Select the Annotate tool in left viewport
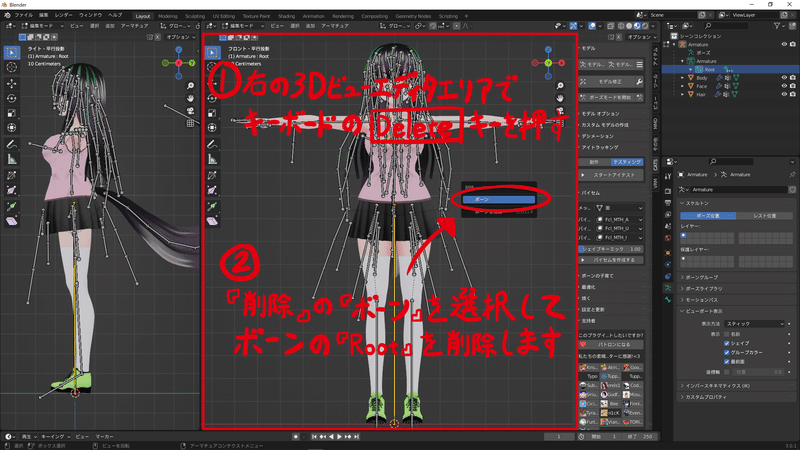800x450 pixels. tap(12, 144)
